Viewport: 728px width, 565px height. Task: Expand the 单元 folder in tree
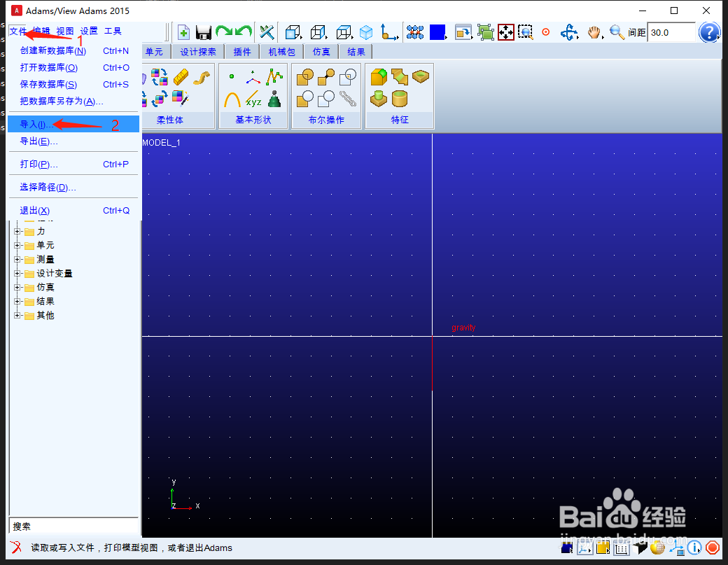17,245
